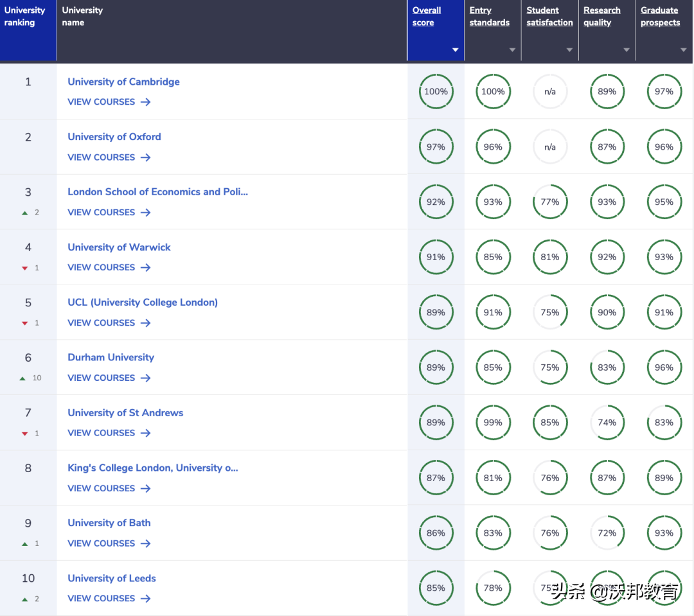
Task: Click King's College 81% entry standards circle
Action: pyautogui.click(x=493, y=478)
